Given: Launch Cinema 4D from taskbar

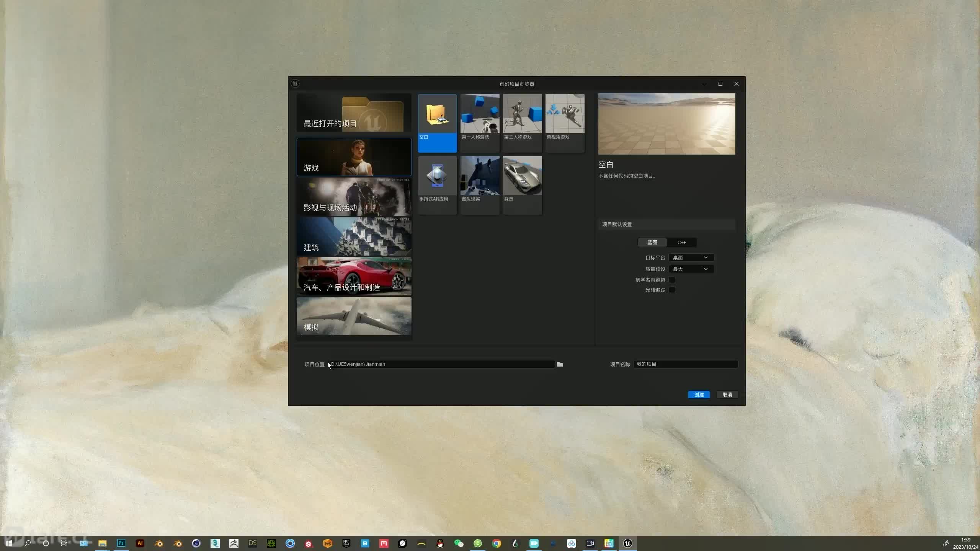Looking at the screenshot, I should click(x=196, y=543).
